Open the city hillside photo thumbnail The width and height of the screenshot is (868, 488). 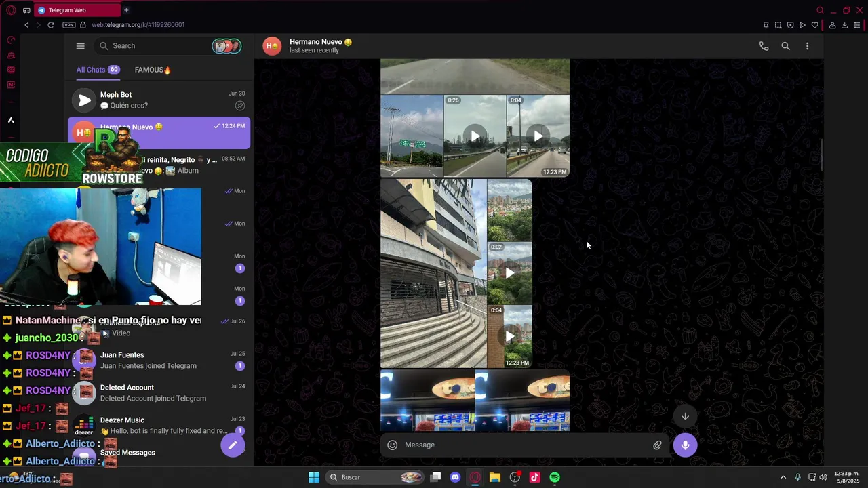click(509, 210)
